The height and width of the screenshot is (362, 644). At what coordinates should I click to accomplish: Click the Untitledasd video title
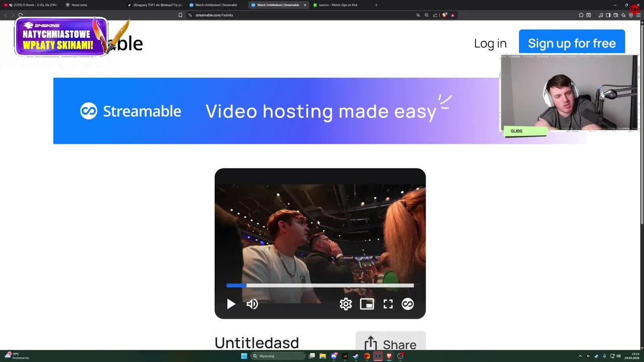(257, 343)
